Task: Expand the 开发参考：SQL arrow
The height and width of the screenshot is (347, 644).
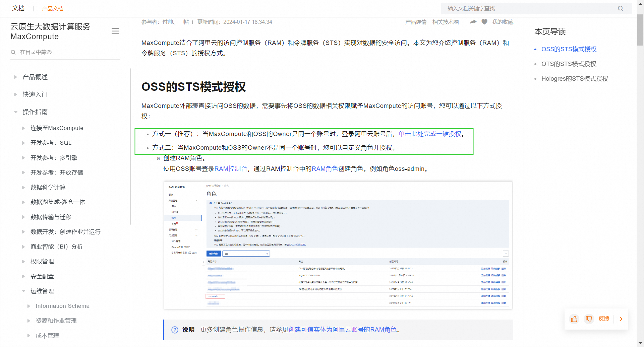Action: (23, 143)
